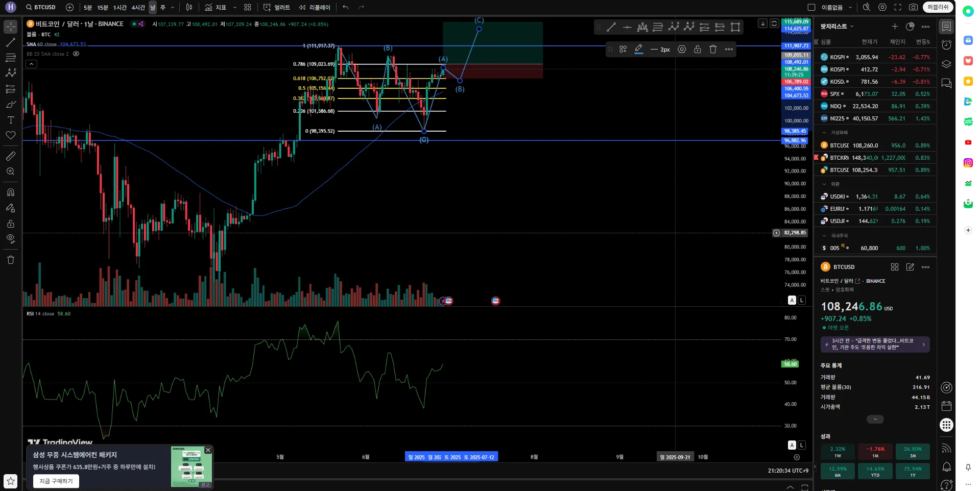Collapse the chart indicator legend
This screenshot has width=980, height=491.
click(32, 64)
